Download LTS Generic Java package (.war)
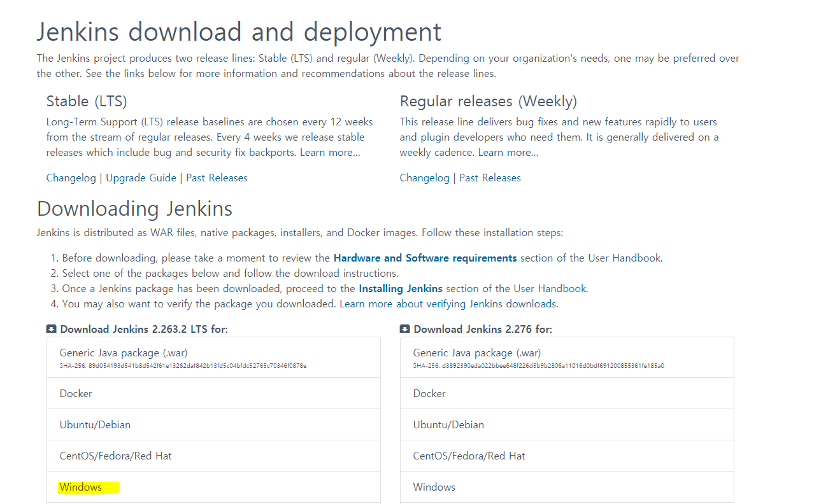Screen dimensions: 821x504 [213, 358]
